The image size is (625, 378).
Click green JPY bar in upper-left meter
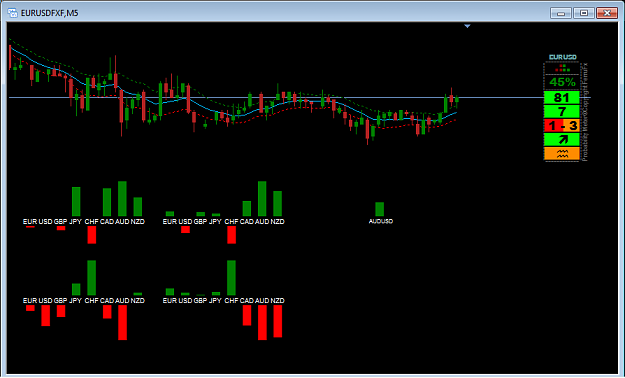(x=76, y=201)
